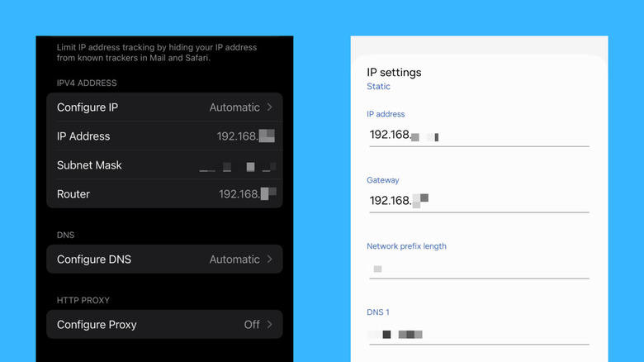Select the Subnet Mask row
Screen dimensions: 644x362
(x=164, y=165)
